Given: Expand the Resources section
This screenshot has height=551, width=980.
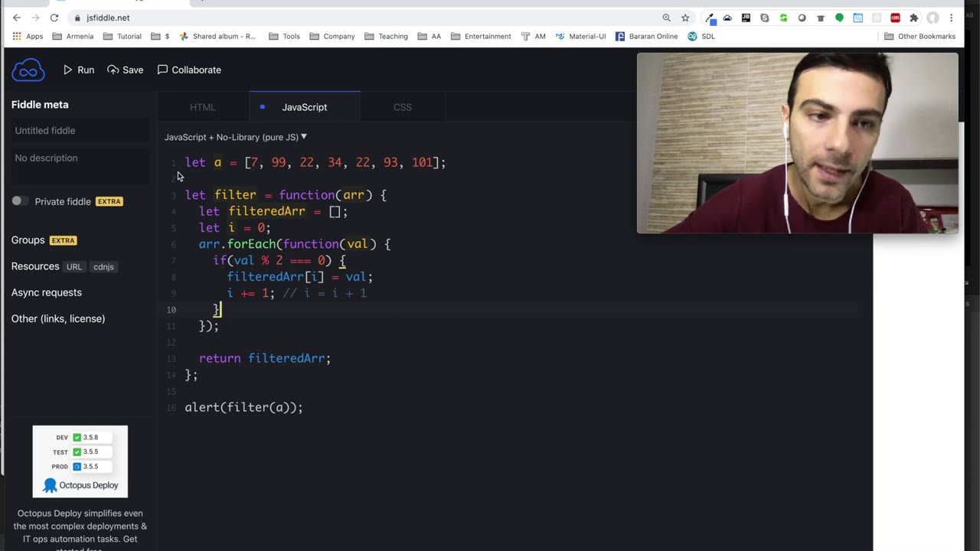Looking at the screenshot, I should point(35,266).
